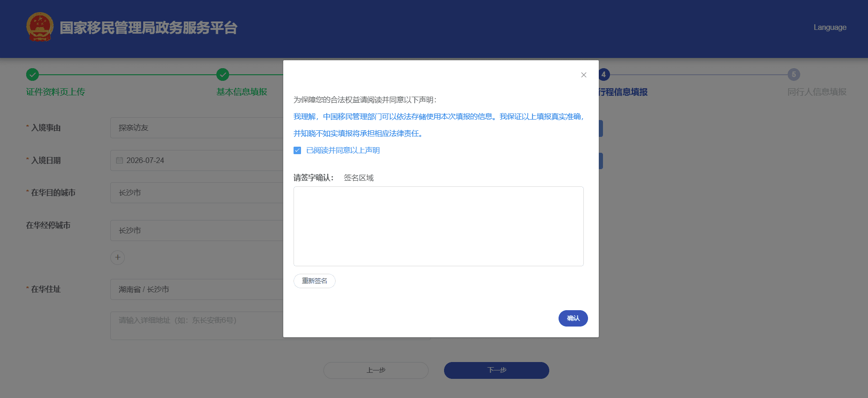The height and width of the screenshot is (398, 868).
Task: Open the 在华目的城市 dropdown
Action: pyautogui.click(x=197, y=192)
